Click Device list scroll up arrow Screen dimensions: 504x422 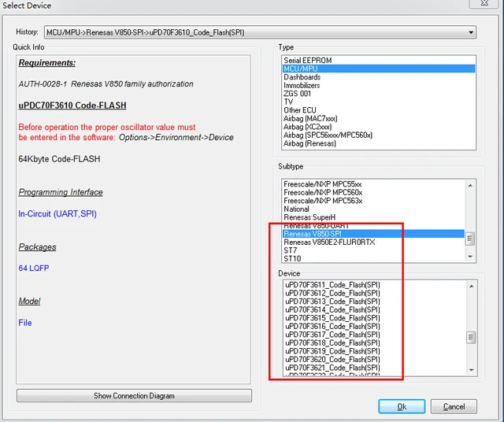click(471, 287)
